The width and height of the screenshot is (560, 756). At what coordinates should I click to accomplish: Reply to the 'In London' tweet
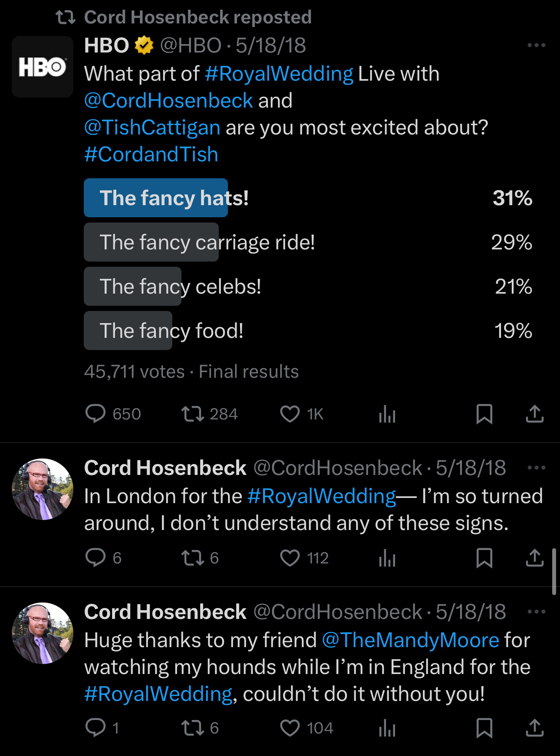pyautogui.click(x=96, y=558)
